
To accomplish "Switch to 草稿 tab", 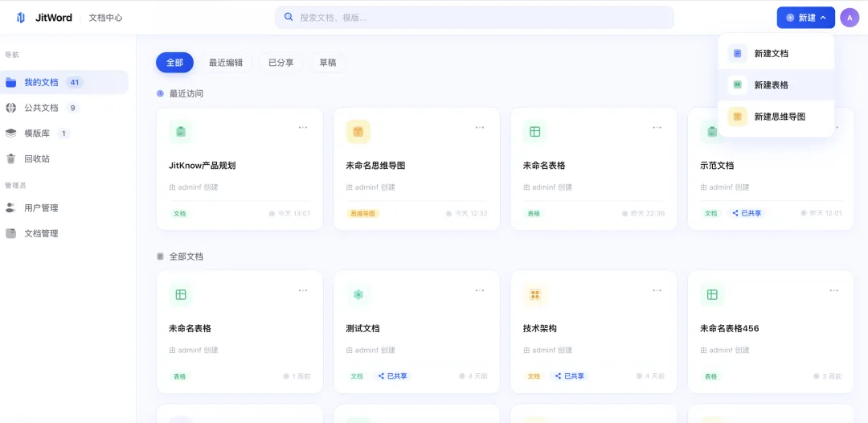I will click(x=328, y=63).
